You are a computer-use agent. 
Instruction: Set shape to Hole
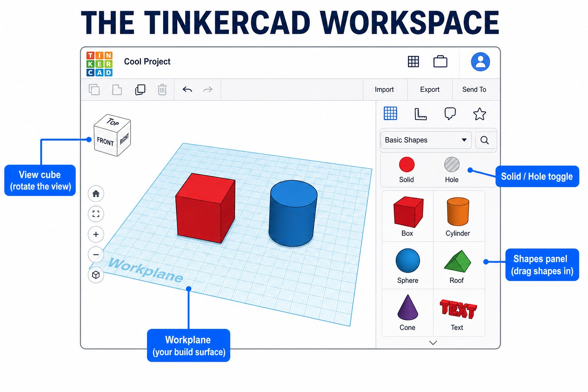(x=452, y=170)
